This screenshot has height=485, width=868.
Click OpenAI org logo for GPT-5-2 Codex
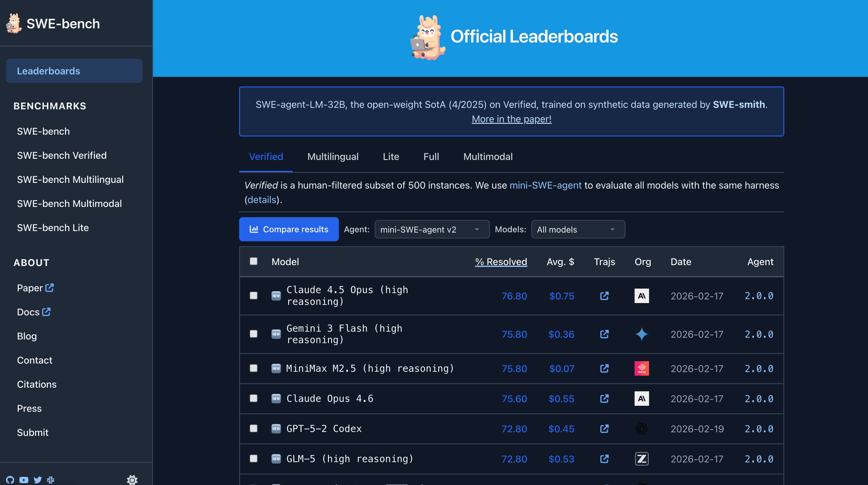click(x=642, y=429)
